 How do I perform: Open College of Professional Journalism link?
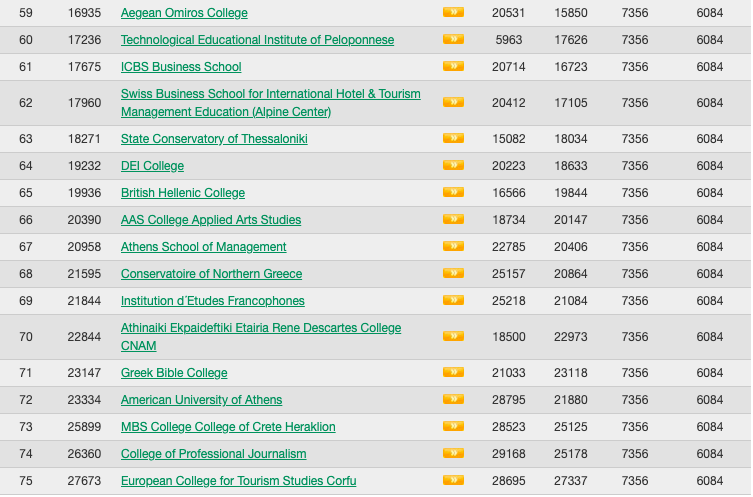tap(213, 453)
